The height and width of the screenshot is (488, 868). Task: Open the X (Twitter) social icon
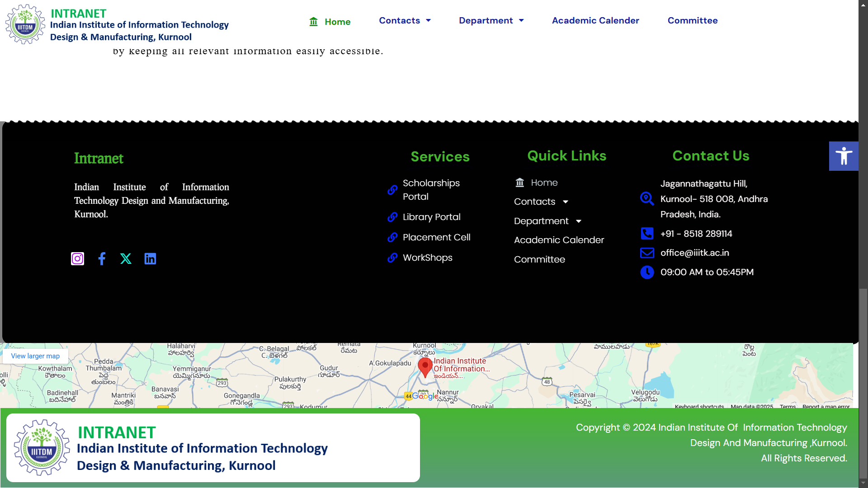click(126, 258)
